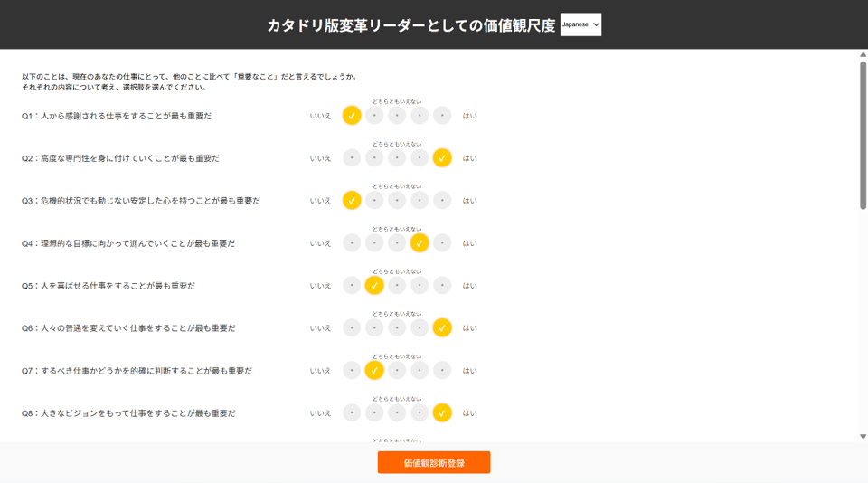Select the 'はい' end option for Q4
This screenshot has width=868, height=483.
coord(442,243)
